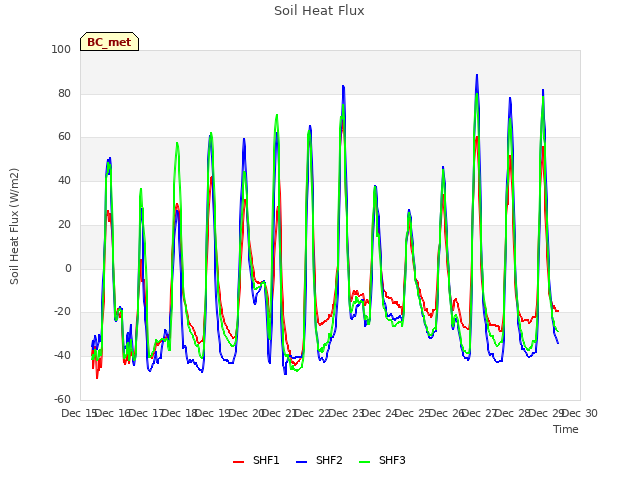The width and height of the screenshot is (640, 480).
Task: Click the 20 y-axis tick label
Action: pos(64,224)
